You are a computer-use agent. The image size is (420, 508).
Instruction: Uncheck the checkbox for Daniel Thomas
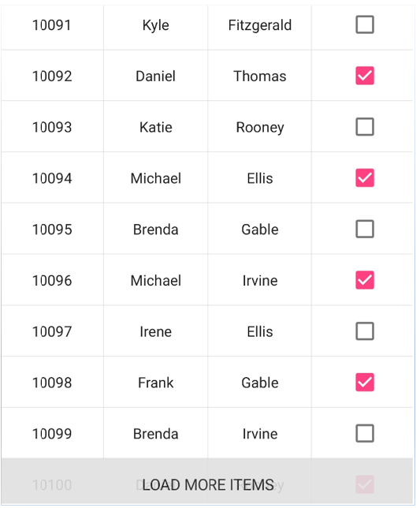coord(365,76)
